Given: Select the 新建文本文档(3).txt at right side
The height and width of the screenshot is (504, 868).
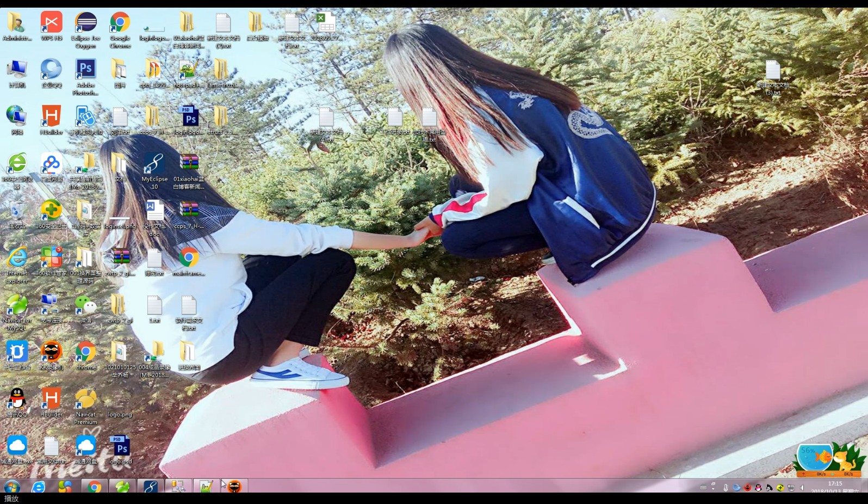Looking at the screenshot, I should (773, 77).
